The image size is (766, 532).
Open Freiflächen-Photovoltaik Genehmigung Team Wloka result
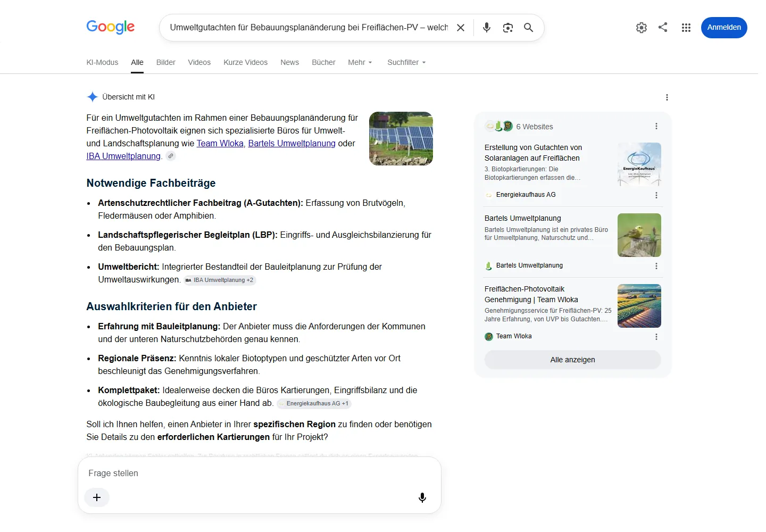coord(531,294)
